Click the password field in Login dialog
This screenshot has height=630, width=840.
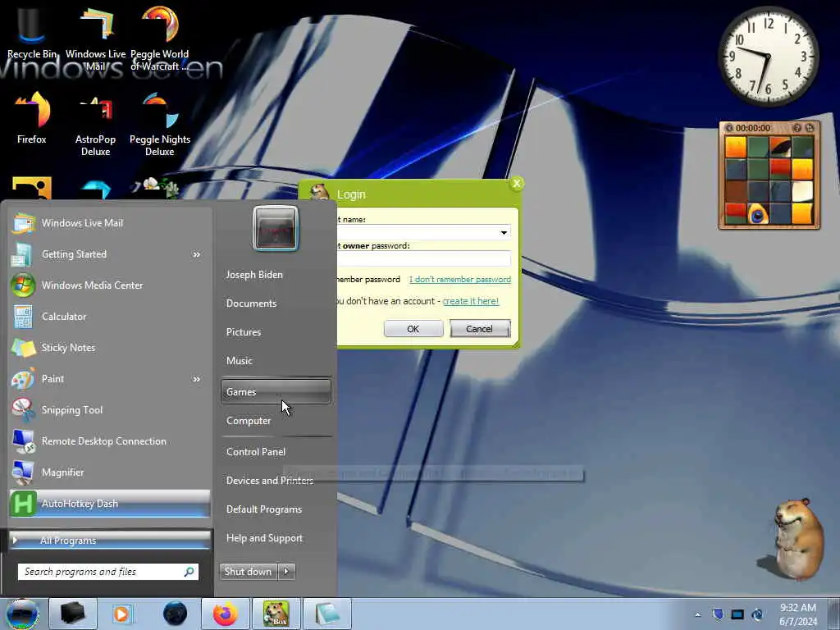pos(423,259)
